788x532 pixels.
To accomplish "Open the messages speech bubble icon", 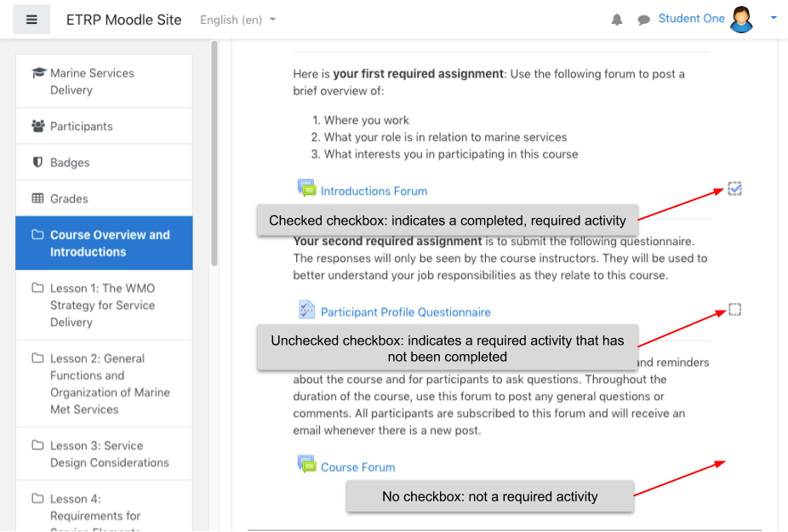I will point(643,20).
